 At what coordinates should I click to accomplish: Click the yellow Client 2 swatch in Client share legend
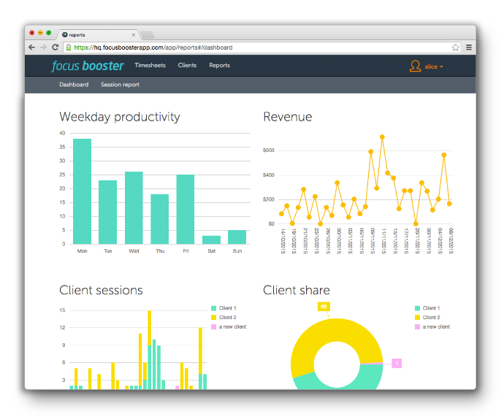tap(417, 318)
